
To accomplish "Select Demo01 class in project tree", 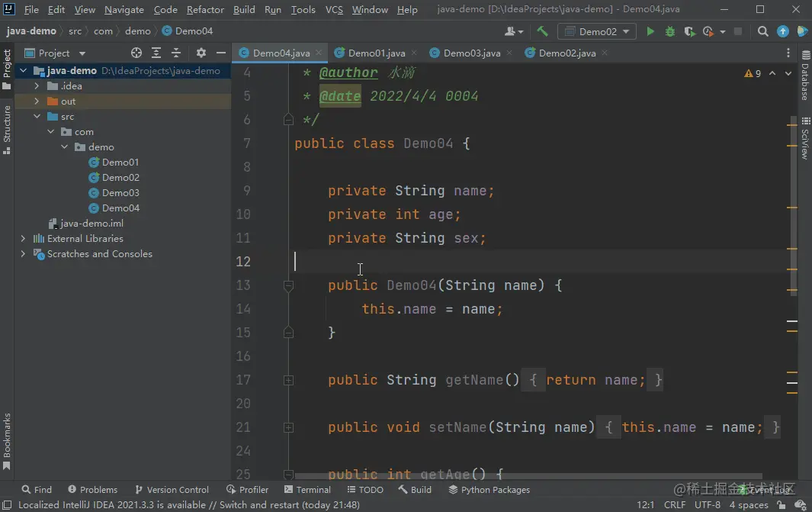I will [x=120, y=163].
